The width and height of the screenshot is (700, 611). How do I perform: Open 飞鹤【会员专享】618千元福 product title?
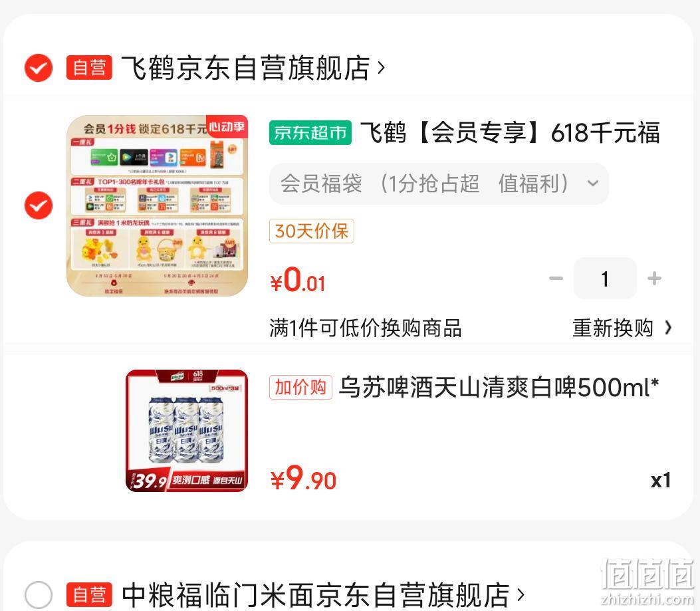(510, 133)
